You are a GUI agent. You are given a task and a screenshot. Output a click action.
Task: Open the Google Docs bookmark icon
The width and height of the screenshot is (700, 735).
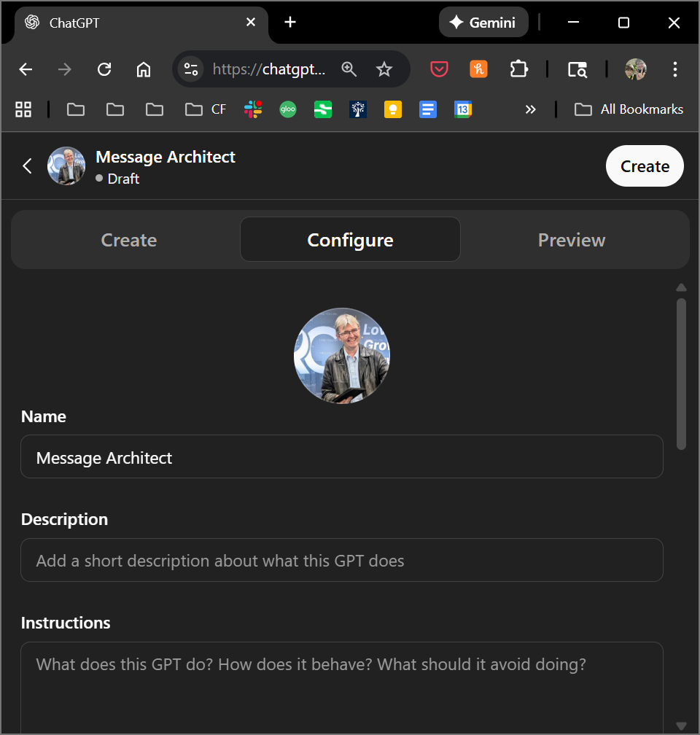pyautogui.click(x=428, y=109)
